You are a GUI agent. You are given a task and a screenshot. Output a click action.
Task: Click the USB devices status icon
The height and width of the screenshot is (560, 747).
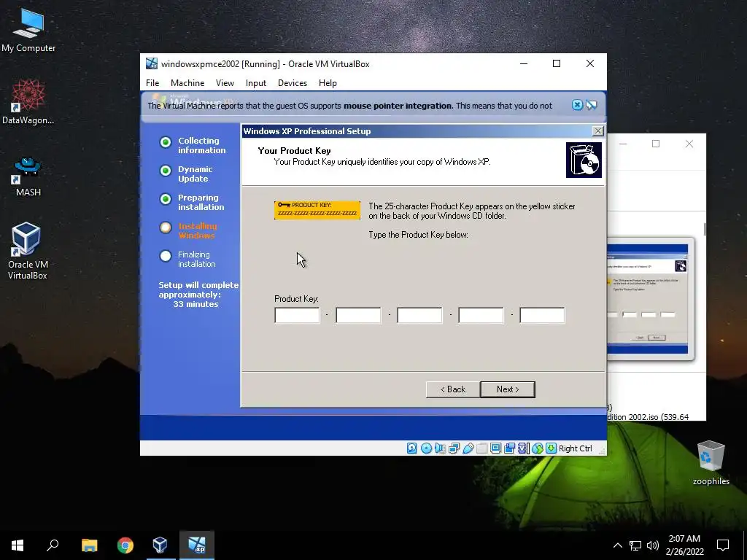click(468, 448)
